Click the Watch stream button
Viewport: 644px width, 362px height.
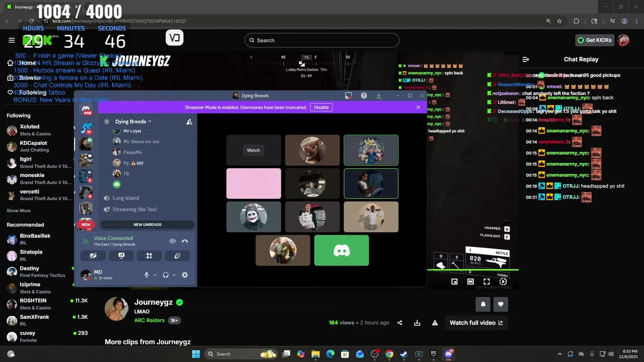(254, 150)
